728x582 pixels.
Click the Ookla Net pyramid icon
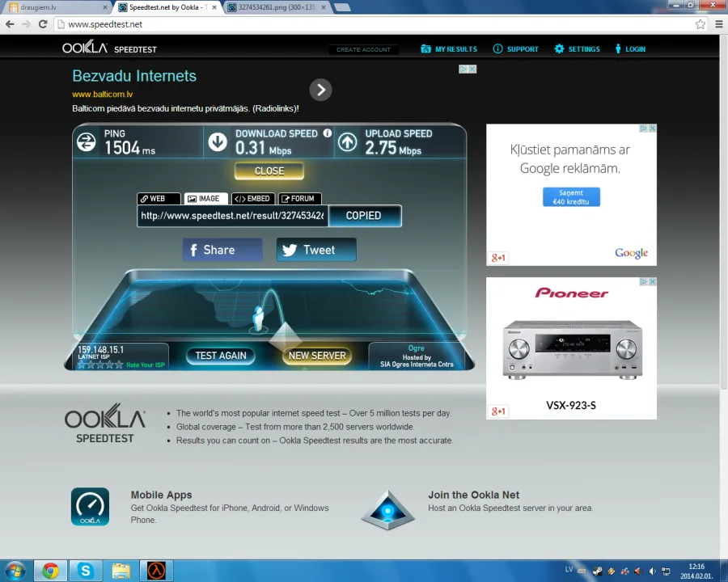click(388, 510)
